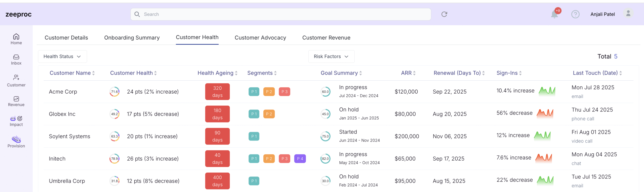The height and width of the screenshot is (192, 644).
Task: Expand the Health Status dropdown
Action: point(62,56)
